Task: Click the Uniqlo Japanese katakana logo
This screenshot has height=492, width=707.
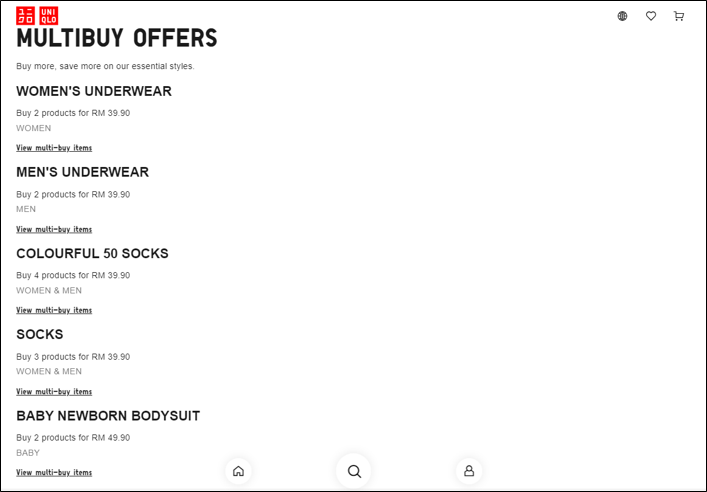Action: (x=25, y=16)
